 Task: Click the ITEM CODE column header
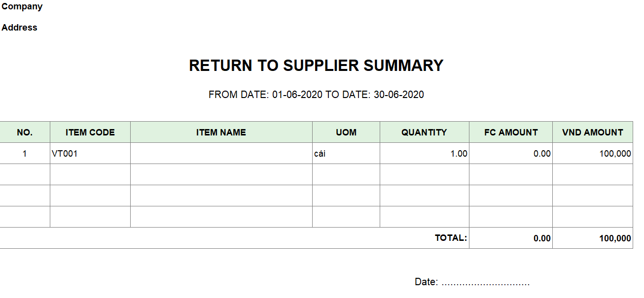click(x=90, y=132)
